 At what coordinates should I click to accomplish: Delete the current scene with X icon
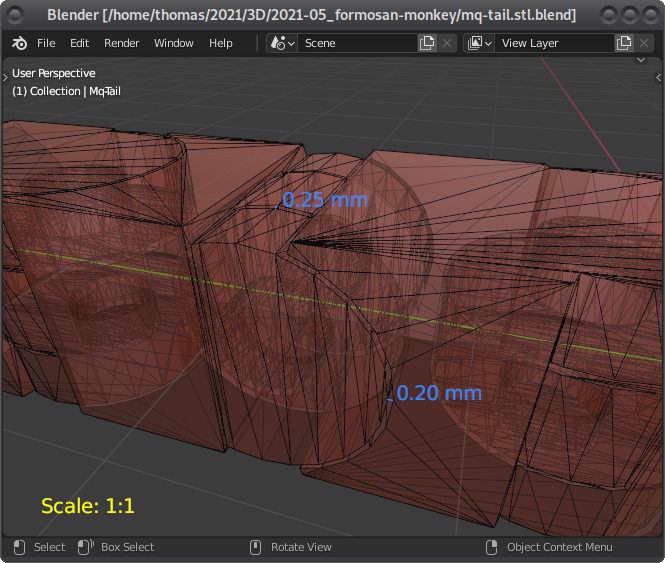coord(447,43)
